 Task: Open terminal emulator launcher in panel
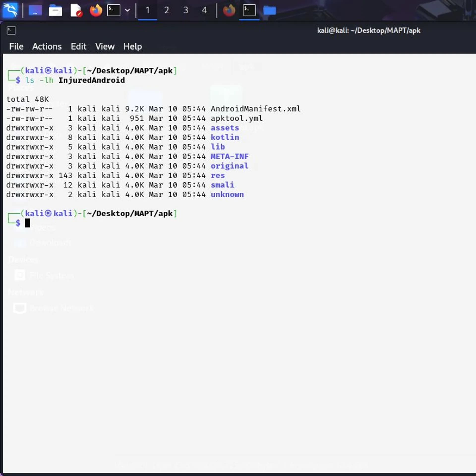coord(114,10)
